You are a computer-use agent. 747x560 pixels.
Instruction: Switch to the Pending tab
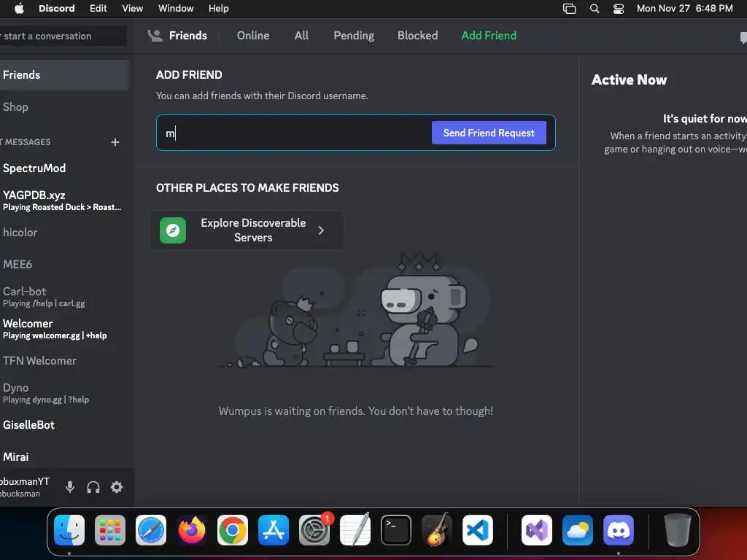[x=354, y=36]
